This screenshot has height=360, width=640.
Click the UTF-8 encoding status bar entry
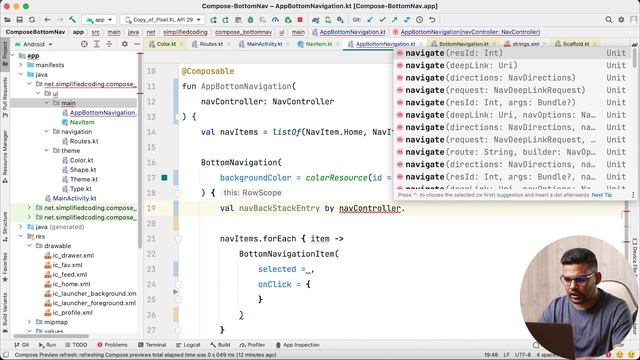(522, 355)
